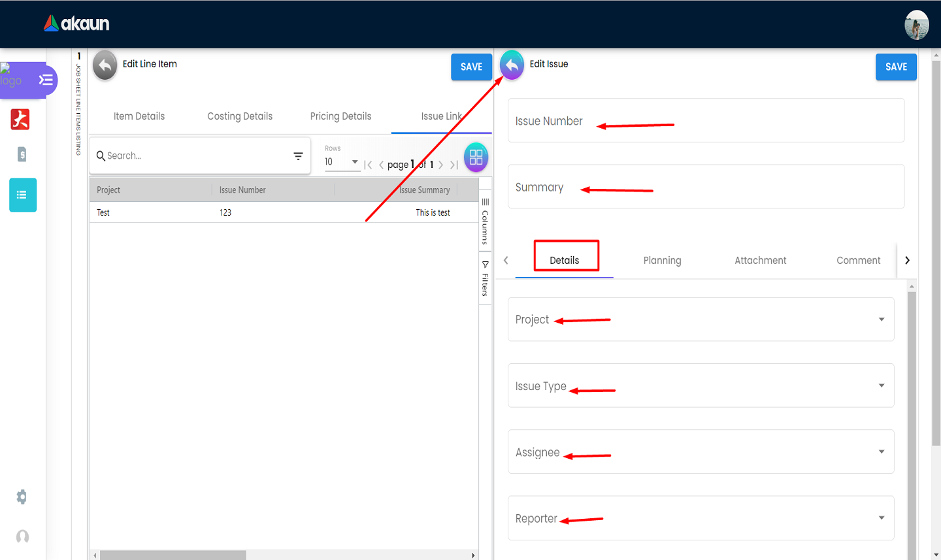Click the Edit Line Item back arrow
This screenshot has width=941, height=560.
coord(105,65)
